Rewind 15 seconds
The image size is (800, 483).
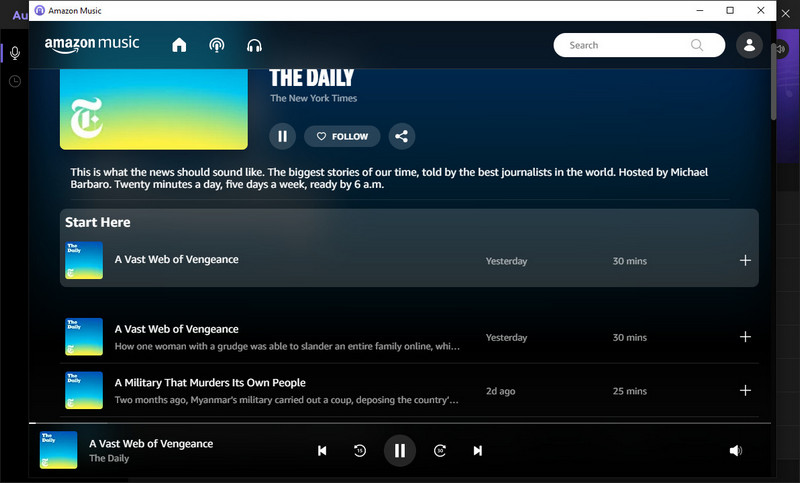[x=360, y=450]
